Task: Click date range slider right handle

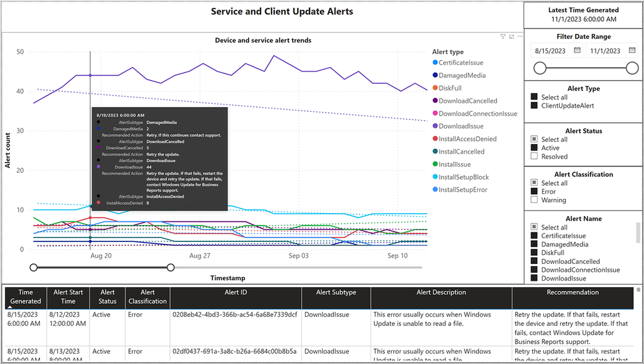Action: (632, 68)
